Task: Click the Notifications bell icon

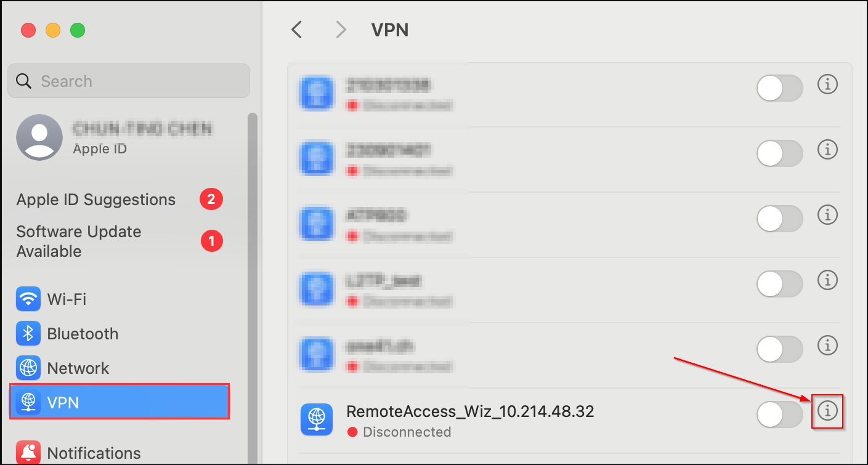Action: click(x=27, y=451)
